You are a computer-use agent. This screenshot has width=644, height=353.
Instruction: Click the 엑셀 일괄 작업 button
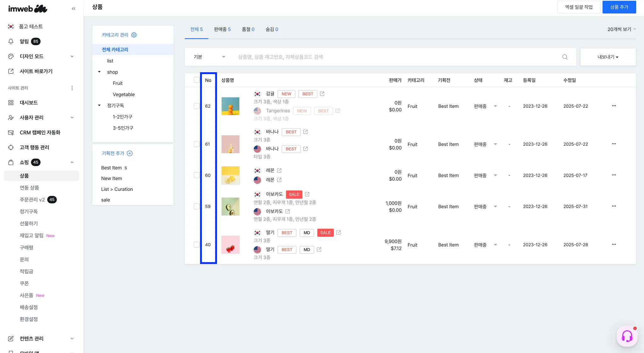click(579, 7)
